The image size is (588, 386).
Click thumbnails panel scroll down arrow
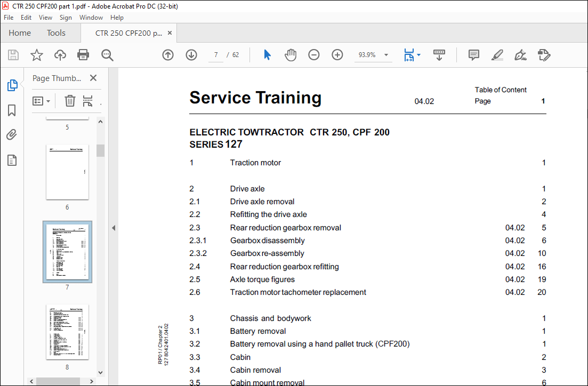click(x=100, y=373)
